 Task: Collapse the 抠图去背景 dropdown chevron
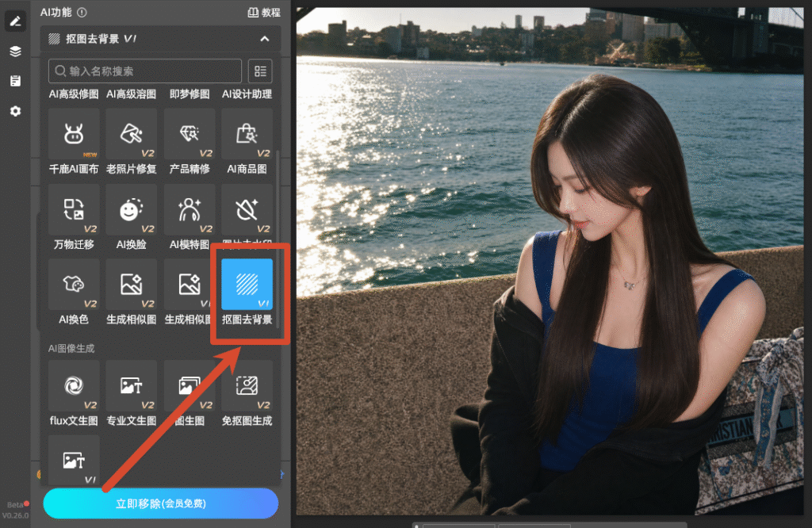point(265,39)
